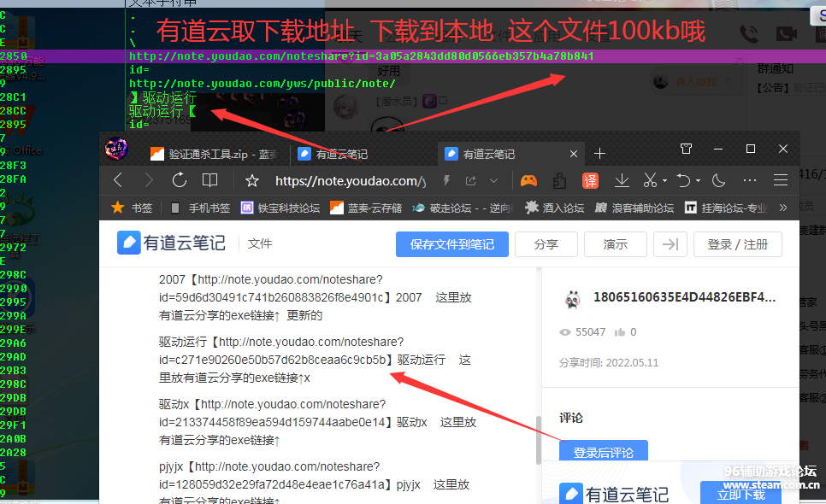Open dropdown arrow beside scissors screenshot tool
Screen dimensions: 826x504
pos(664,181)
